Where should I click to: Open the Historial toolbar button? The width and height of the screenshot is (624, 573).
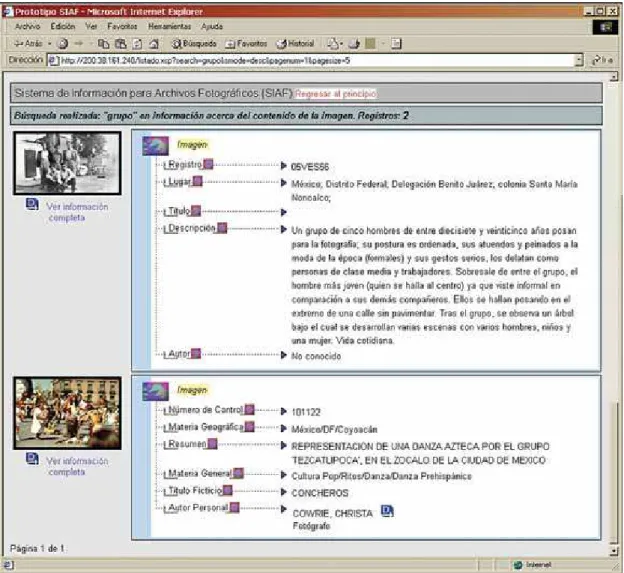pyautogui.click(x=296, y=43)
